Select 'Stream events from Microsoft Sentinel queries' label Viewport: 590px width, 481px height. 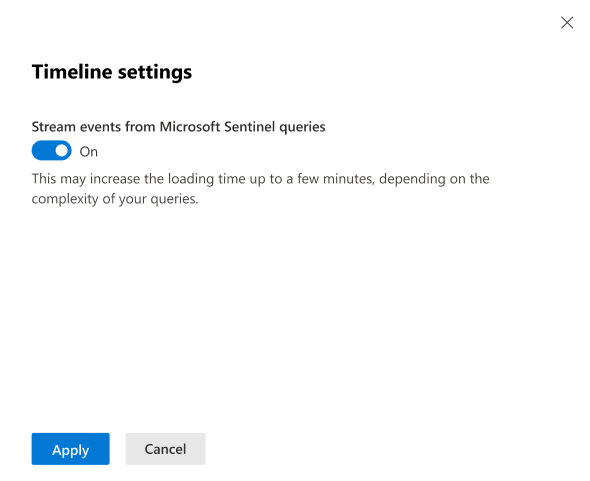(178, 127)
